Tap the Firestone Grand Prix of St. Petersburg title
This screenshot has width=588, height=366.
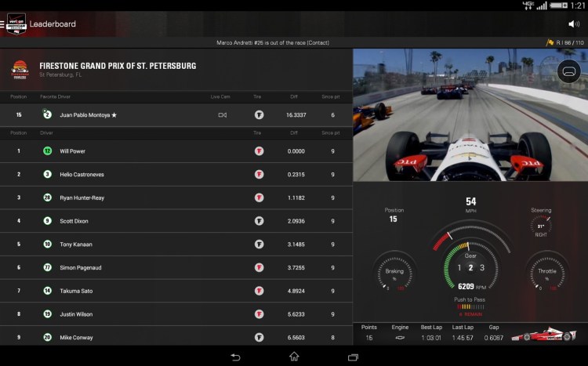[118, 66]
